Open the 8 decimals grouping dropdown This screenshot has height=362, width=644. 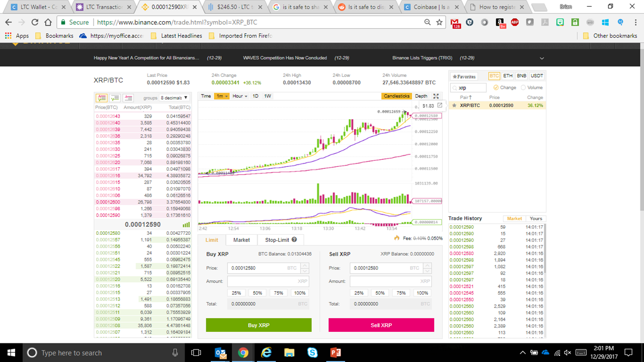(x=174, y=97)
